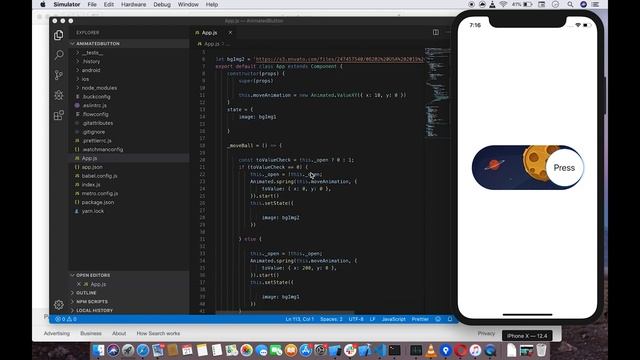This screenshot has height=360, width=640.
Task: Open the Source Control view
Action: (x=59, y=75)
